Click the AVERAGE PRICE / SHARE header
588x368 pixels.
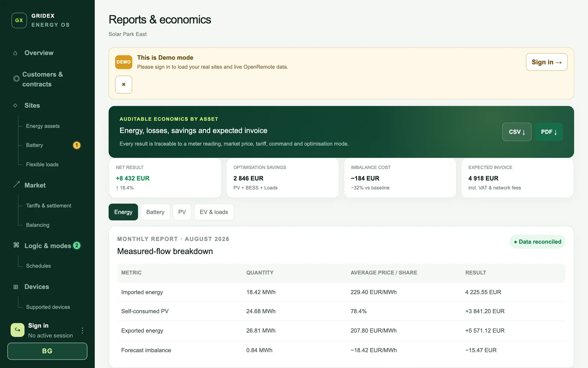click(384, 273)
